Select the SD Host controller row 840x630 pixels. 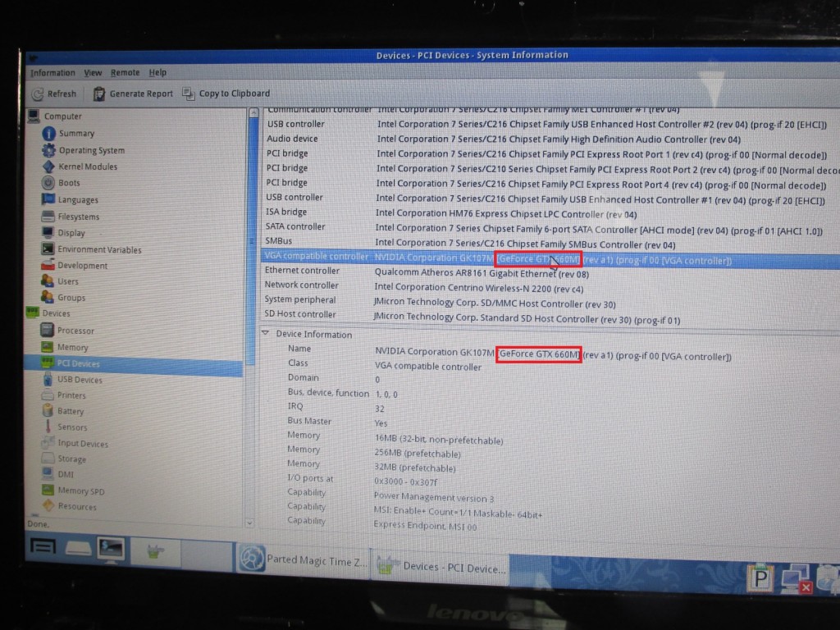(549, 317)
